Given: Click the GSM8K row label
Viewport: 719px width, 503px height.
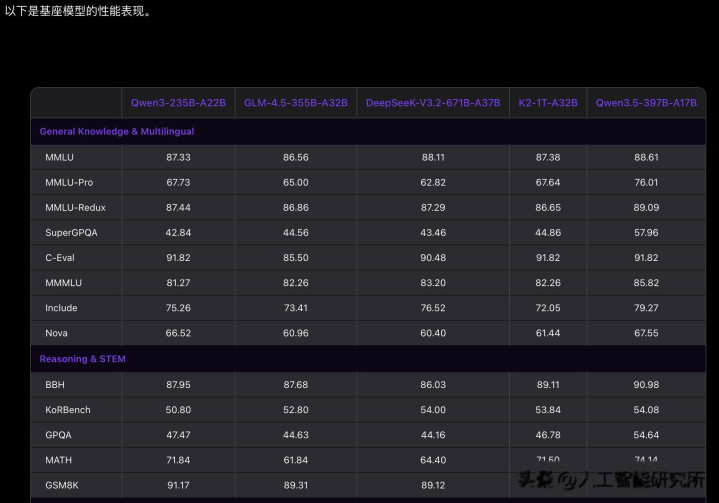Looking at the screenshot, I should tap(61, 484).
